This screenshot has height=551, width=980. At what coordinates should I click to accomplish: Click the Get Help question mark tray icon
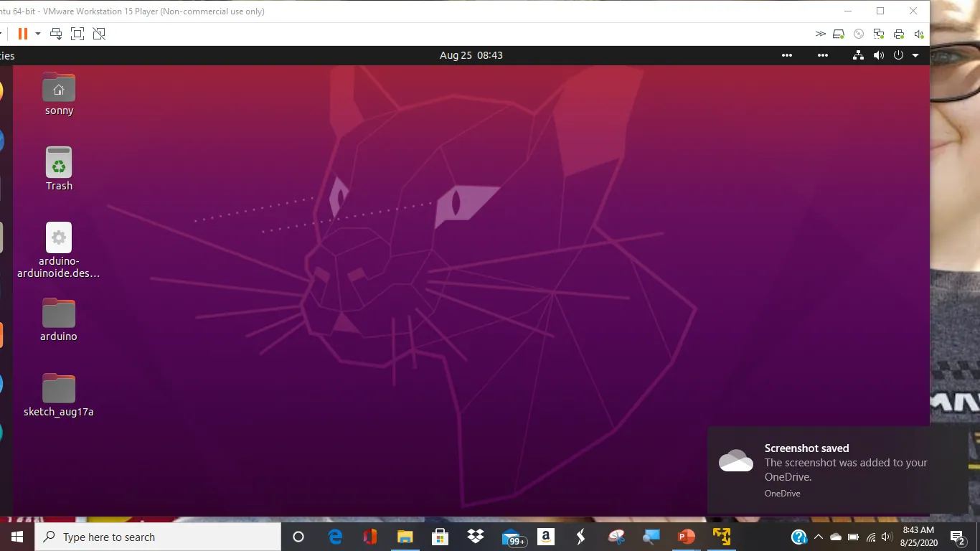799,537
